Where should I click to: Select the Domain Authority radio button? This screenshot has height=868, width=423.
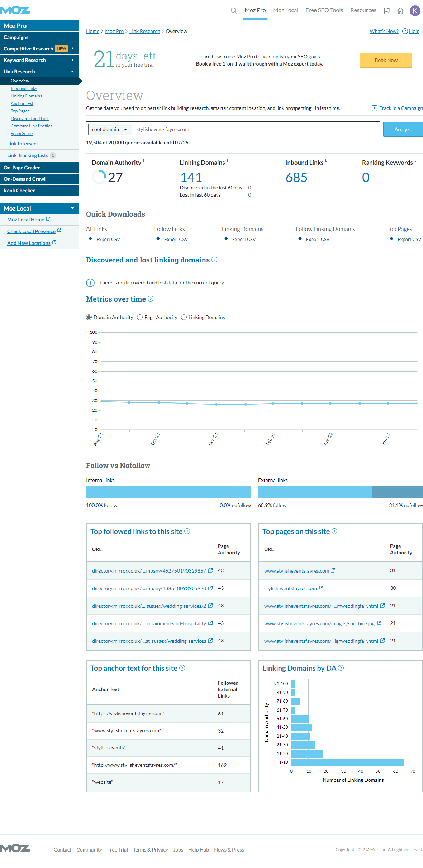coord(89,317)
